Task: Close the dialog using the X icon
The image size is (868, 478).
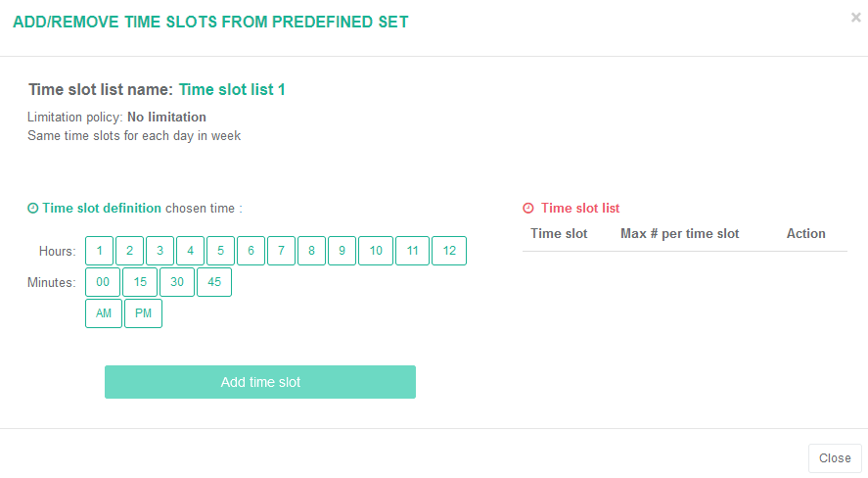Action: pyautogui.click(x=856, y=18)
